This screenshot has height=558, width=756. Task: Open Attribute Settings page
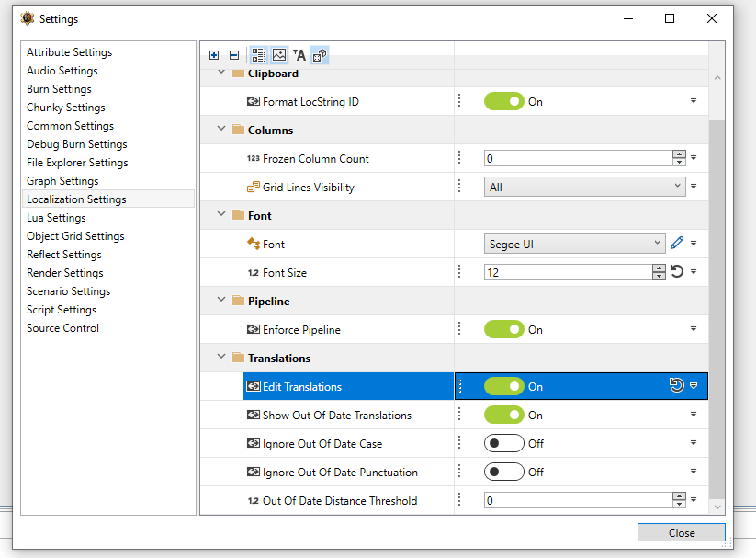(70, 52)
